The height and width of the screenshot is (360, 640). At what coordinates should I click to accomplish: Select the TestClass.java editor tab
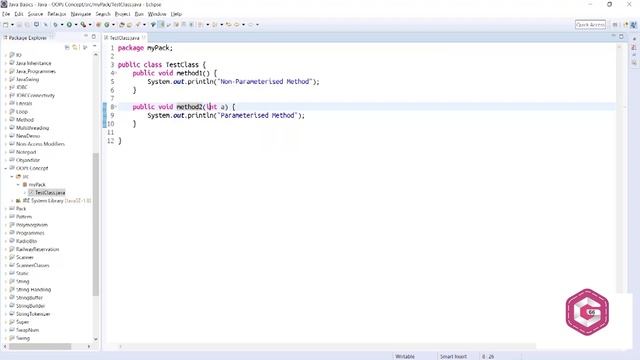click(x=124, y=38)
